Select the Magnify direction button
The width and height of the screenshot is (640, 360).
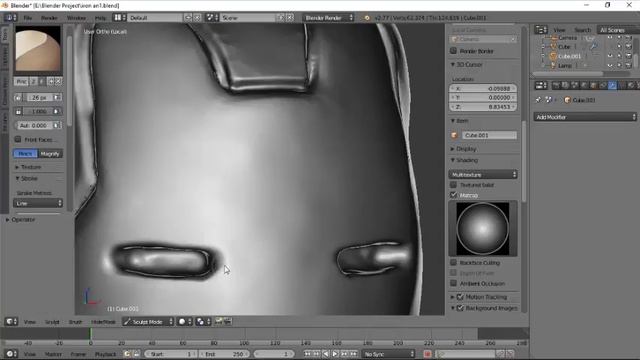(x=50, y=154)
